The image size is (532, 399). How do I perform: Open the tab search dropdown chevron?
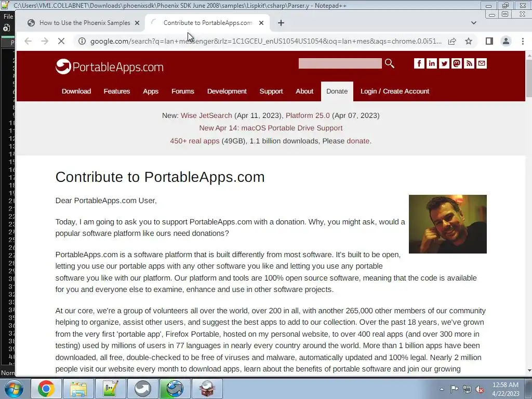(474, 23)
